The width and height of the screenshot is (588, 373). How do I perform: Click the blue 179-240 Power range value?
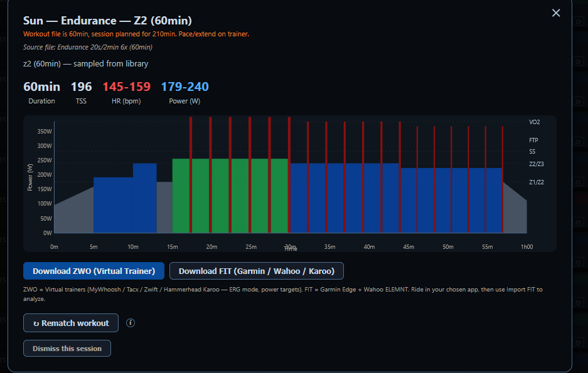click(184, 87)
